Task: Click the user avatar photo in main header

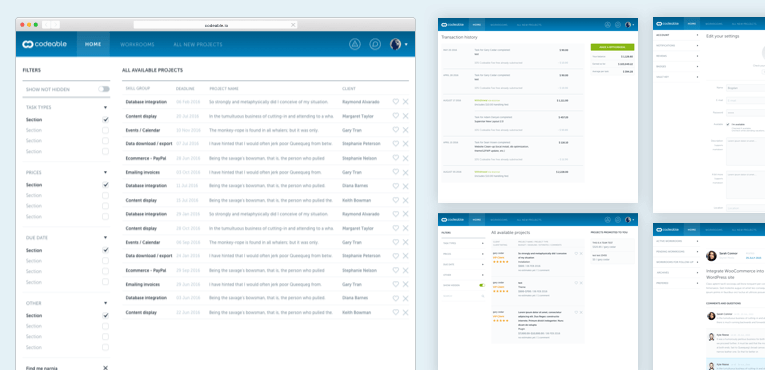Action: pyautogui.click(x=395, y=44)
